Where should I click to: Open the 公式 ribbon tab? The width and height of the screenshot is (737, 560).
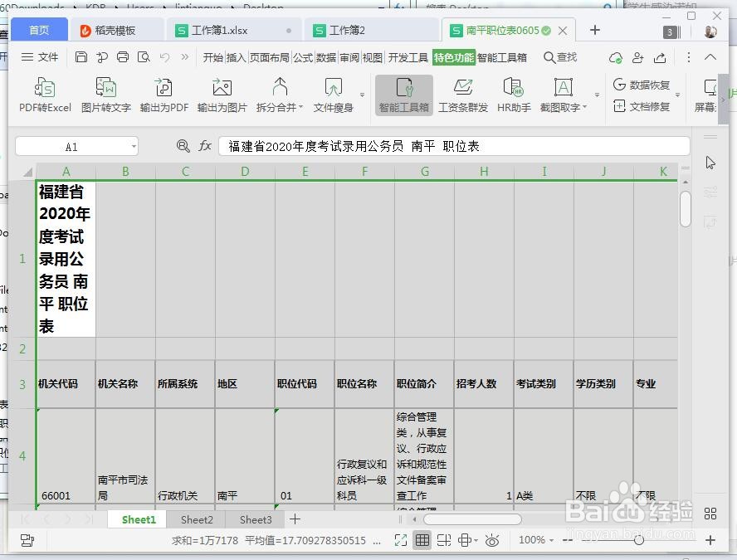point(303,57)
